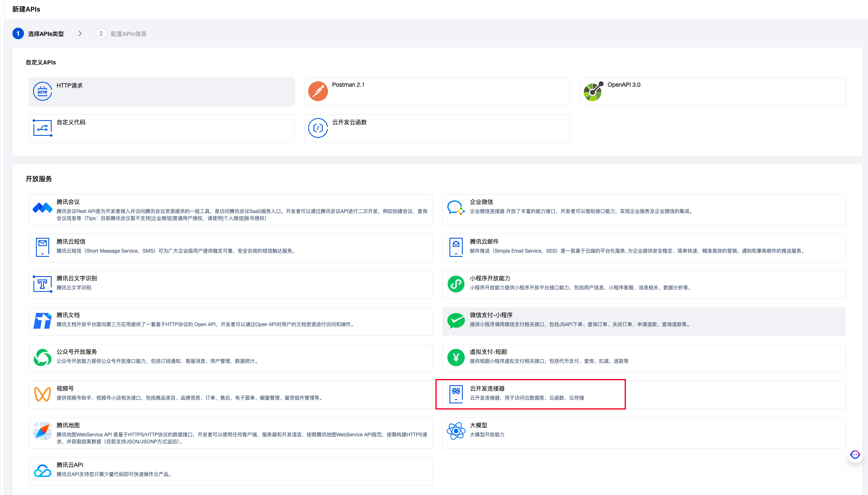
Task: Select the 企业微信 chat icon
Action: pyautogui.click(x=456, y=208)
